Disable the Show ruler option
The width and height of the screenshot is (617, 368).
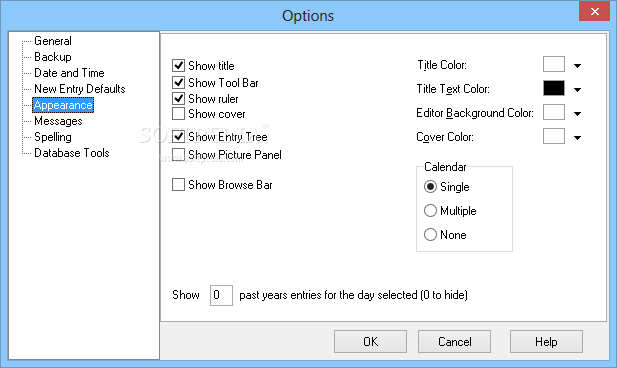[178, 98]
